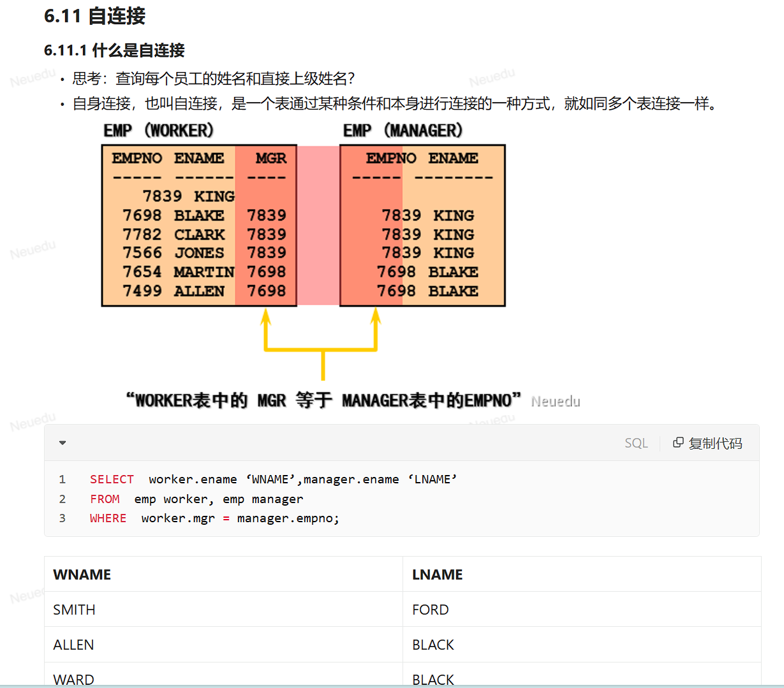Click the SQL language label in code block
The image size is (784, 688).
(x=636, y=442)
